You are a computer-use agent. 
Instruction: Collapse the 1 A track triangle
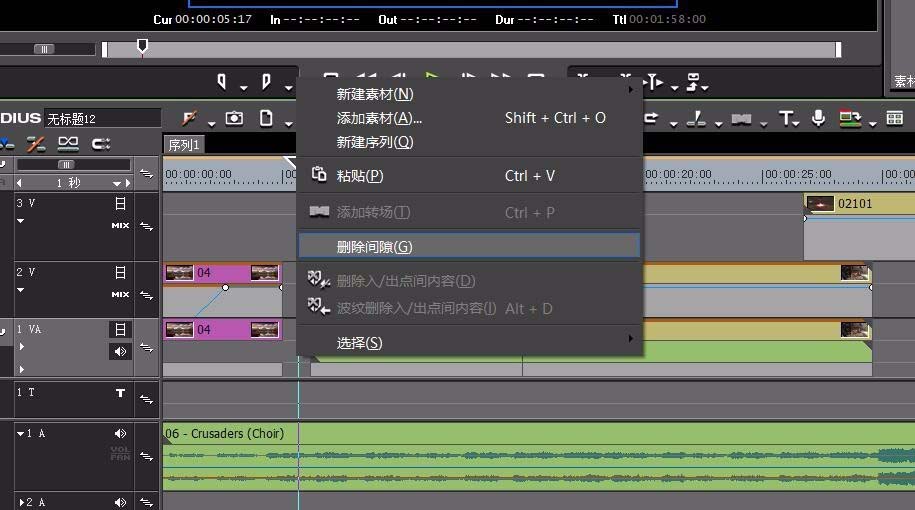click(20, 434)
